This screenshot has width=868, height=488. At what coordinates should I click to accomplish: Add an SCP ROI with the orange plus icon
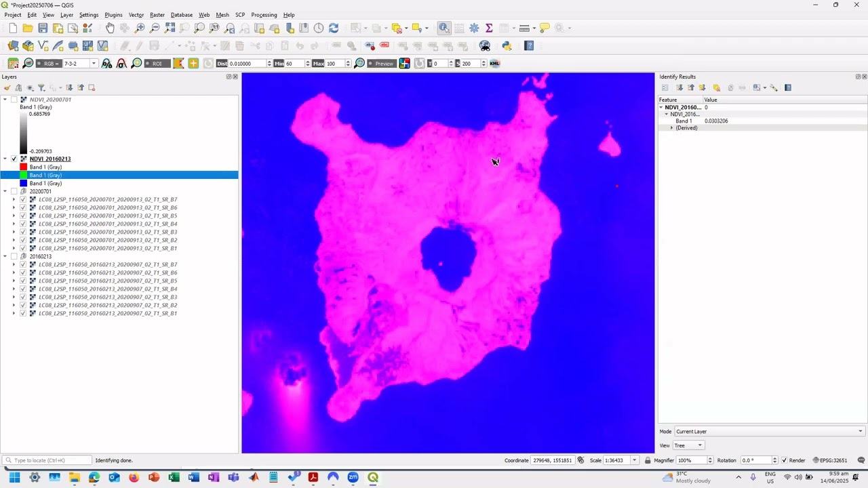(x=193, y=63)
